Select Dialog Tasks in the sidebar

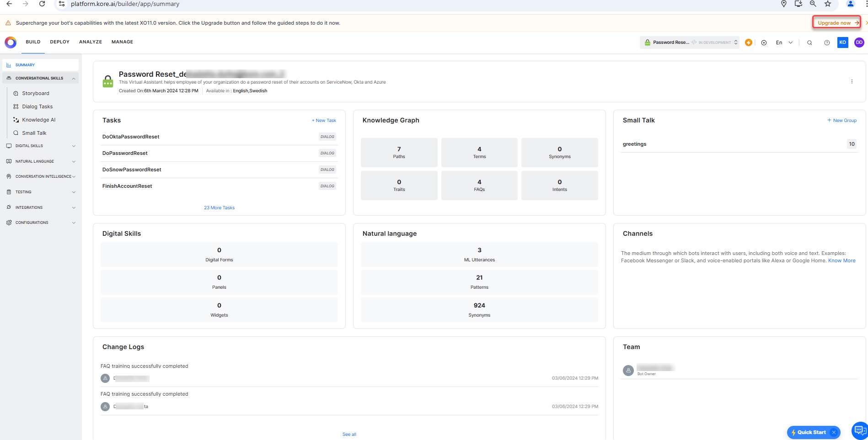[x=38, y=107]
